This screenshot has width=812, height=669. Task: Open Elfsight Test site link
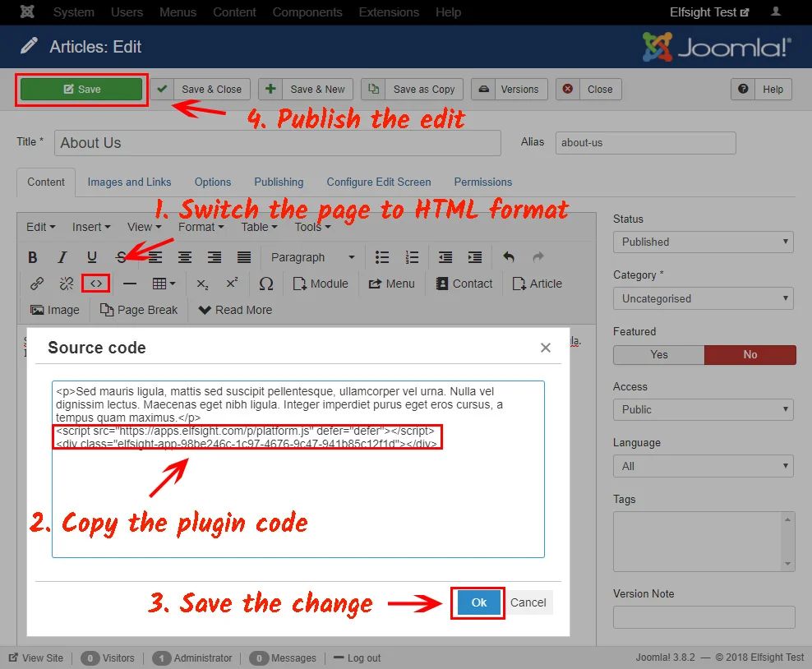pos(709,12)
